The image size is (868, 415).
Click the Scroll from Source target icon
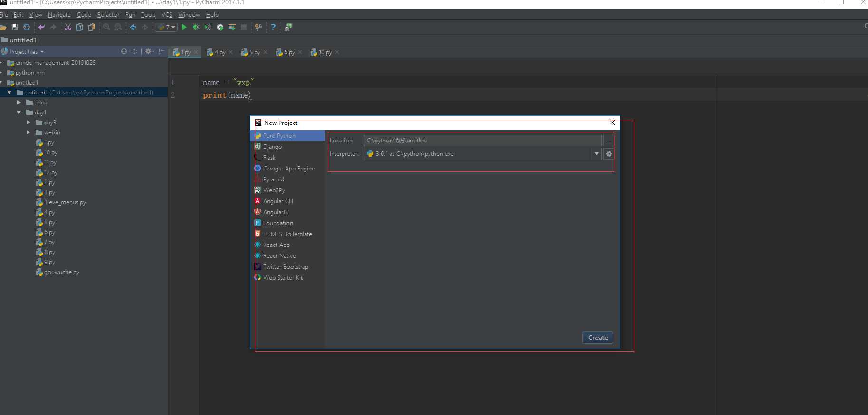[x=124, y=51]
